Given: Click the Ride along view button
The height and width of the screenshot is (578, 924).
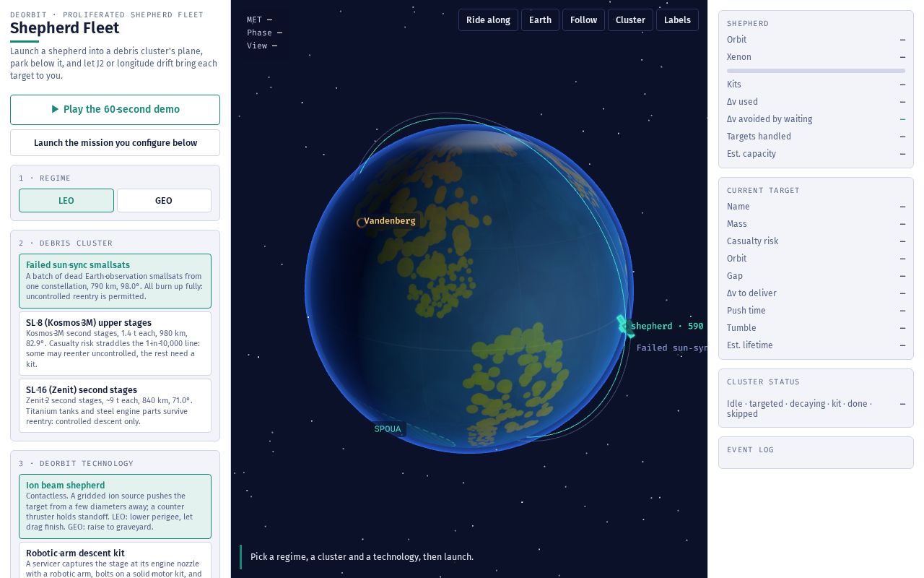Looking at the screenshot, I should (x=488, y=20).
